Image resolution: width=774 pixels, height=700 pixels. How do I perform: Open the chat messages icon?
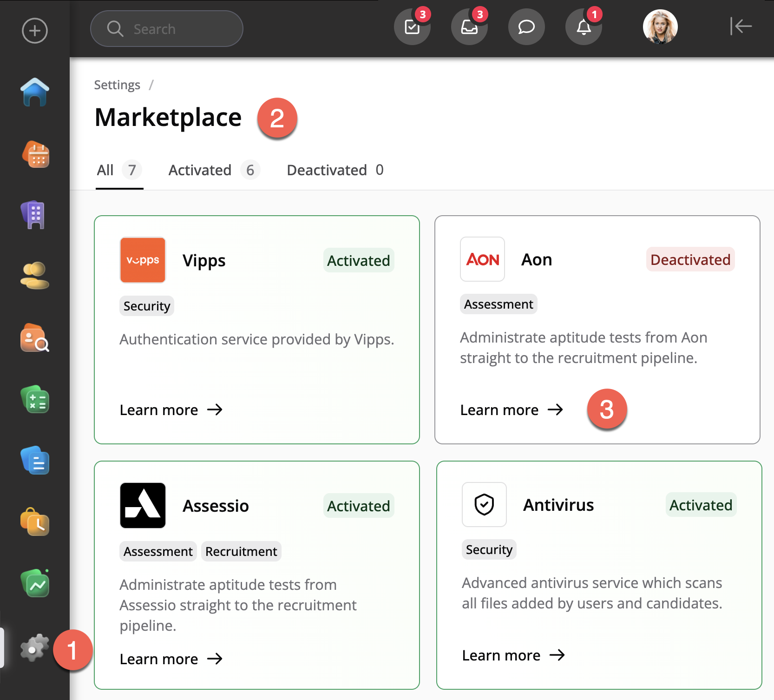[x=526, y=27]
